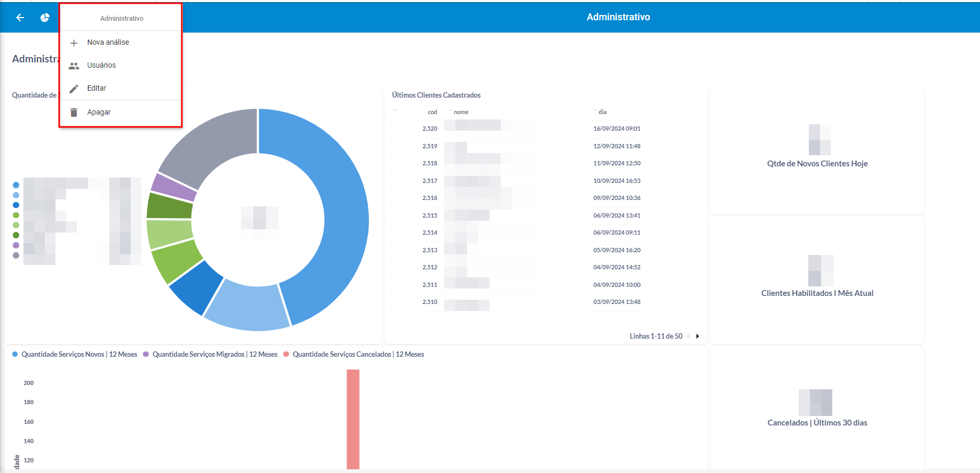Sort table by nome column
Image resolution: width=980 pixels, height=473 pixels.
461,112
